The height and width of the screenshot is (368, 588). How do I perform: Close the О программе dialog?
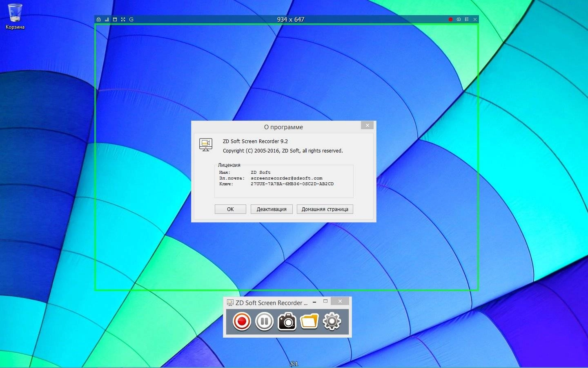coord(367,126)
